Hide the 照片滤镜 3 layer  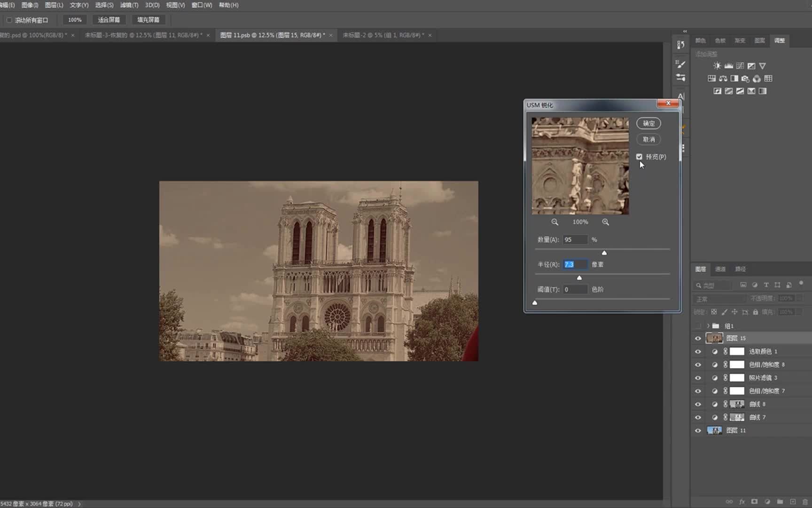698,378
